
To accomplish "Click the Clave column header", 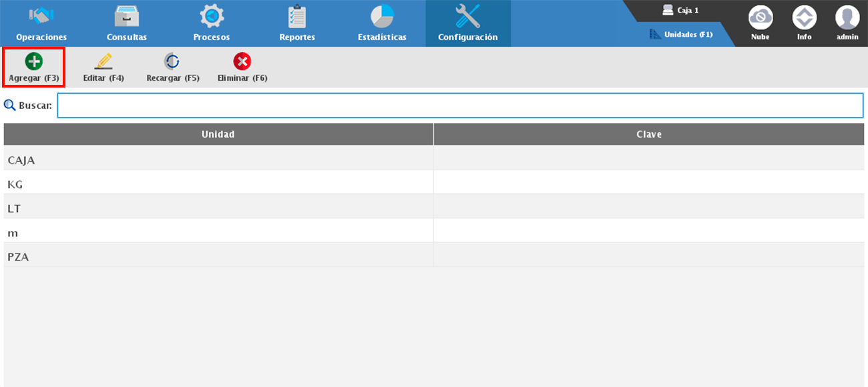I will [649, 134].
